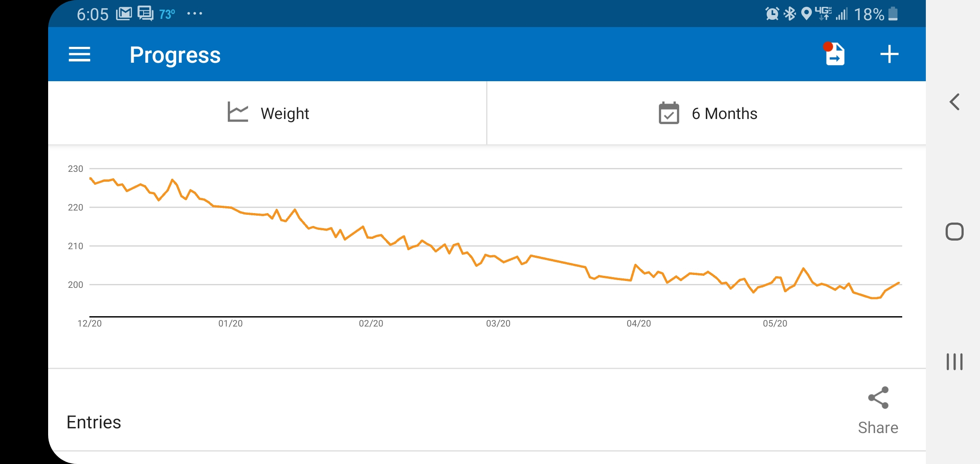Select the weight peak near 04/20
Screen dimensions: 980x464
(x=635, y=265)
